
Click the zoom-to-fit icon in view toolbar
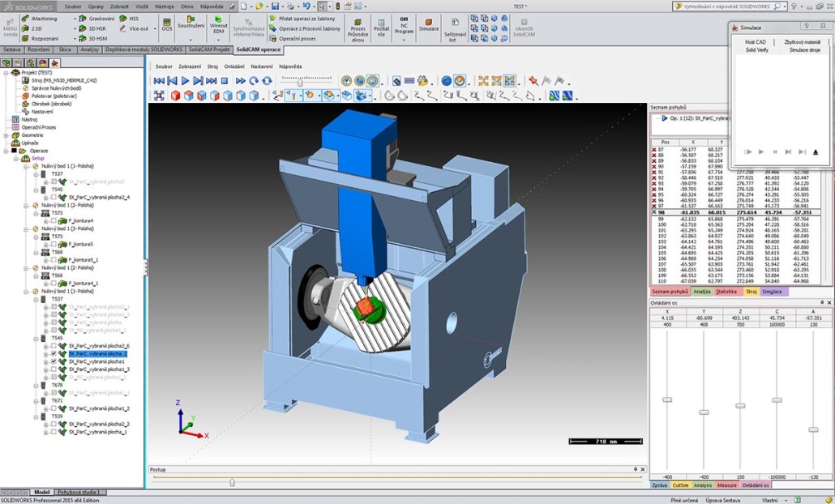[159, 96]
